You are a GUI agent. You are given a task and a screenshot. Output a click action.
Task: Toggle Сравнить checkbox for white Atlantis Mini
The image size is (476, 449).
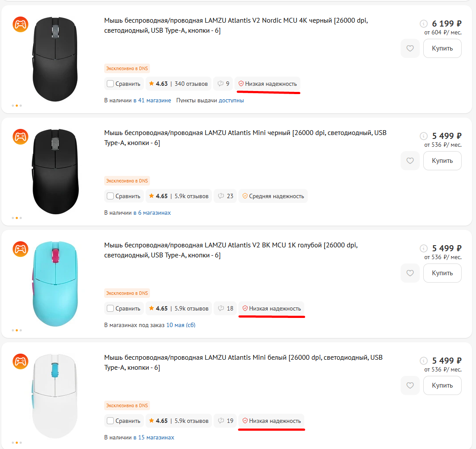click(x=110, y=421)
